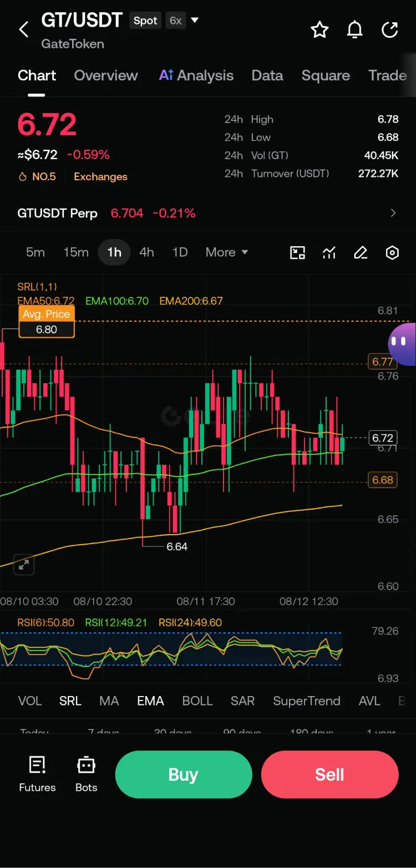Select the drawing pencil tool icon
416x868 pixels.
tap(361, 253)
